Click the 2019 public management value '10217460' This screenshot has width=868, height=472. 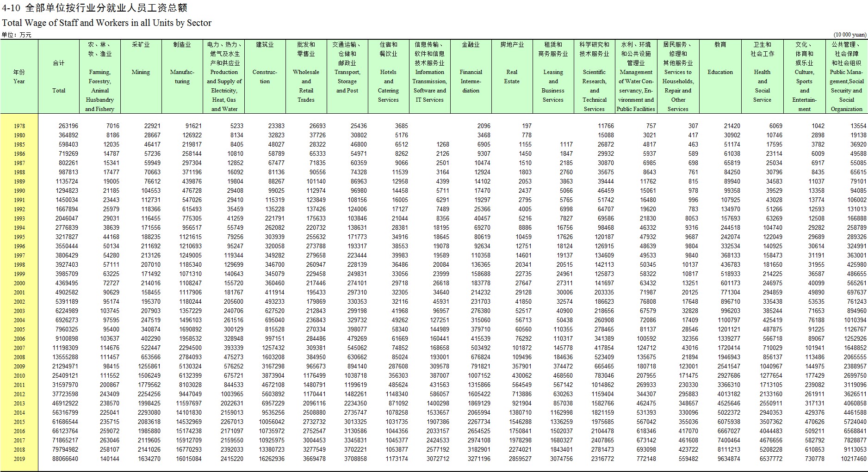854,459
